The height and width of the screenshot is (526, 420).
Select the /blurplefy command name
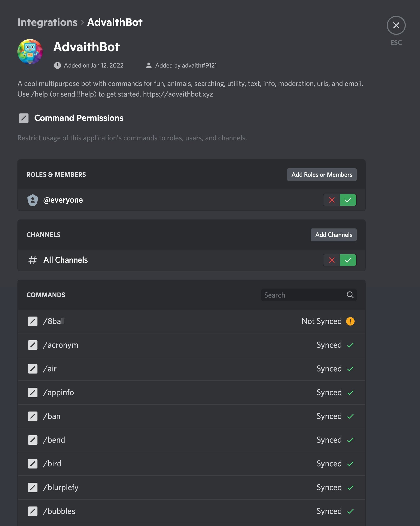pos(61,487)
